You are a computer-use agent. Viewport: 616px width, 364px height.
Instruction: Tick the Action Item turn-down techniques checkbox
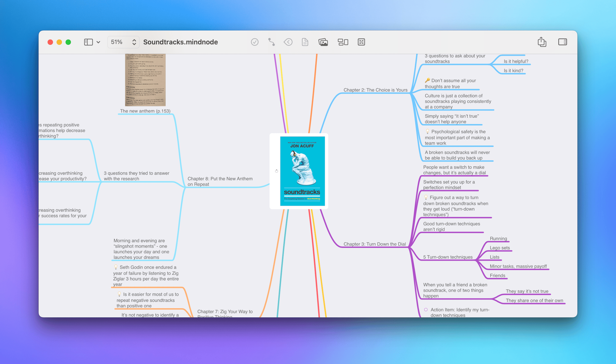[x=426, y=310]
